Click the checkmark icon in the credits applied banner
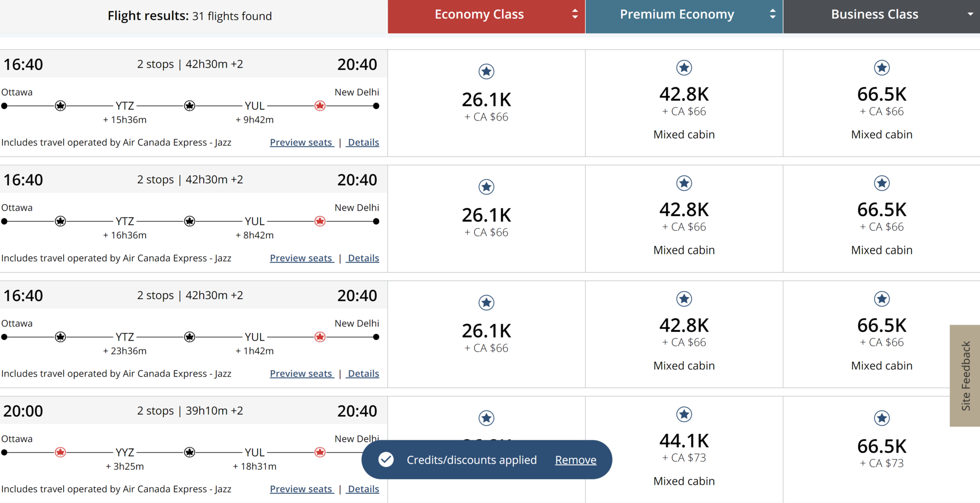980x503 pixels. 386,460
